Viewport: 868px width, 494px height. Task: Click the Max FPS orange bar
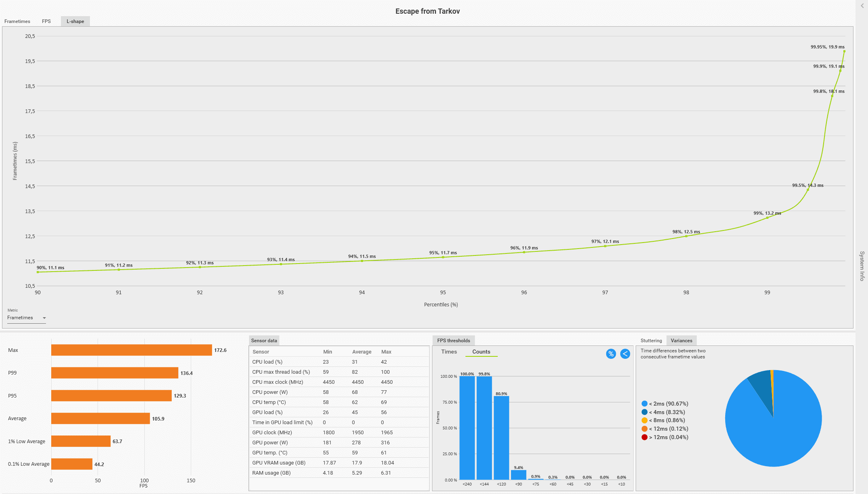(x=131, y=350)
